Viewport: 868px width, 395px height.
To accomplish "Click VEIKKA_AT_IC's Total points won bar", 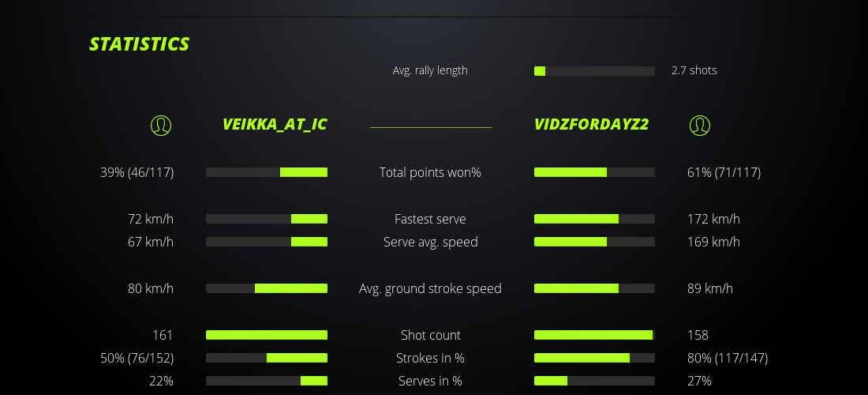I will click(267, 172).
